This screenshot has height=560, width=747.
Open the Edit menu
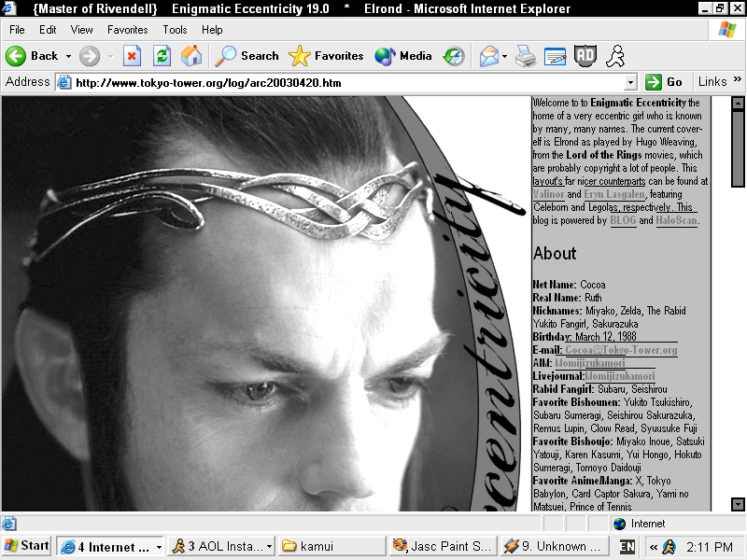(48, 30)
